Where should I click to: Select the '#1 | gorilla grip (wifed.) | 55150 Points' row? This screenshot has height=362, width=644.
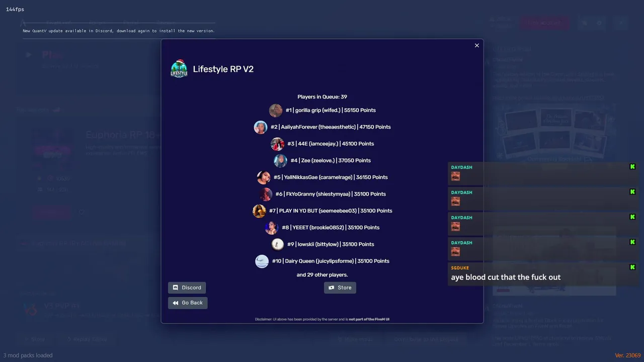323,110
